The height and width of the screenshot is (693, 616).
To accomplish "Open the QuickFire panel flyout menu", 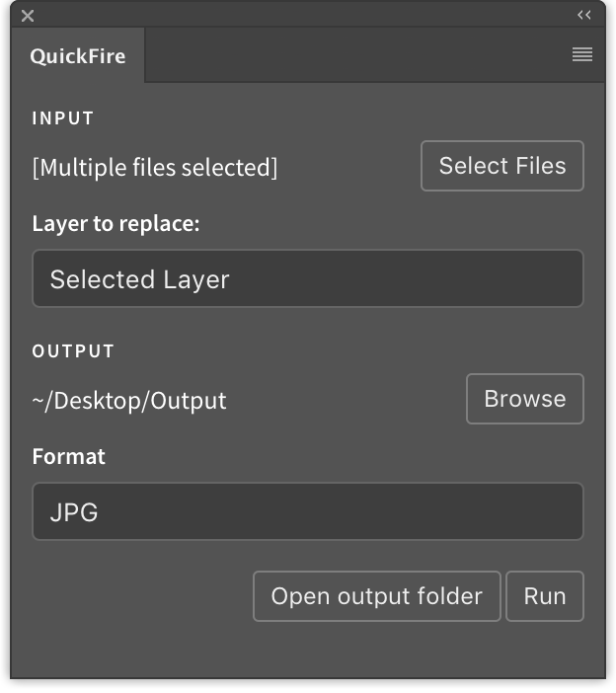I will tap(582, 54).
